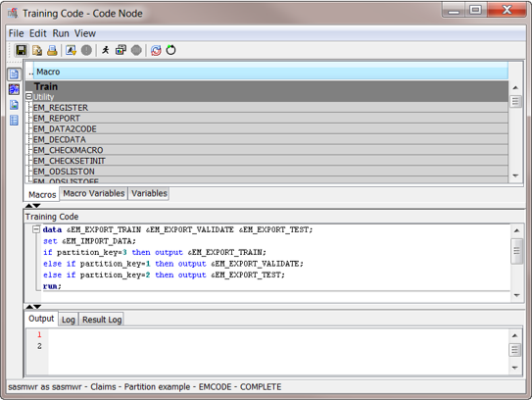Click the Training Code scroll down arrow
The height and width of the screenshot is (400, 532).
[516, 295]
